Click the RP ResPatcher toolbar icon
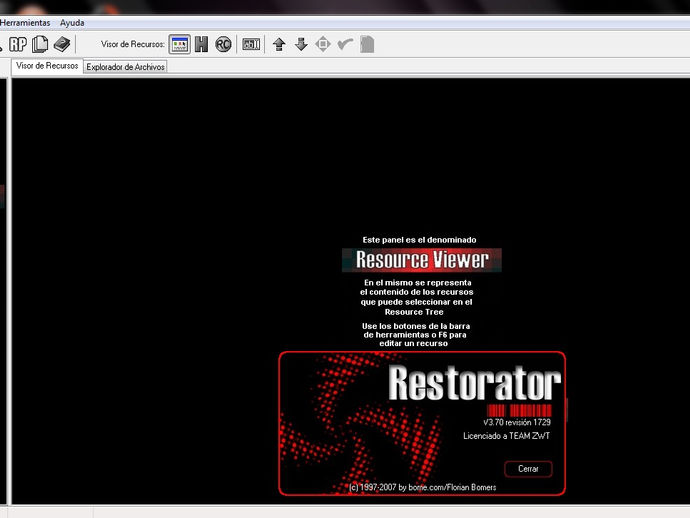 (18, 44)
